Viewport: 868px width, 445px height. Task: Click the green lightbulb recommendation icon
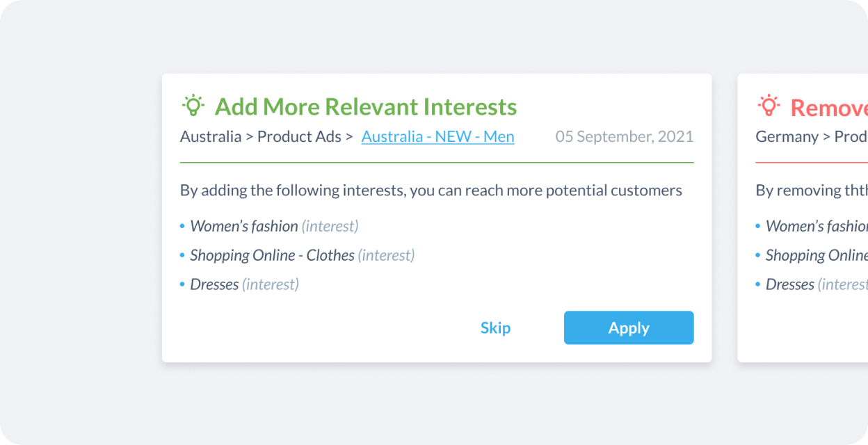tap(193, 105)
